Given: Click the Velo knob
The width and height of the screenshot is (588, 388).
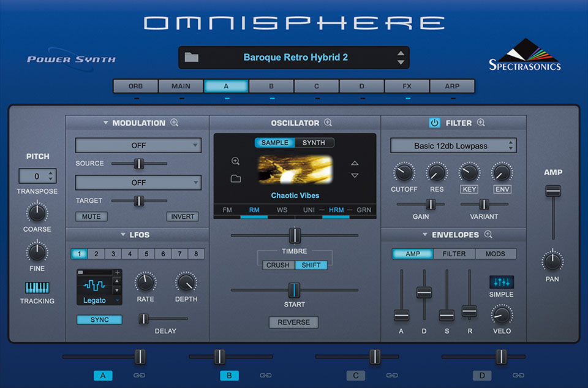Looking at the screenshot, I should (x=502, y=314).
